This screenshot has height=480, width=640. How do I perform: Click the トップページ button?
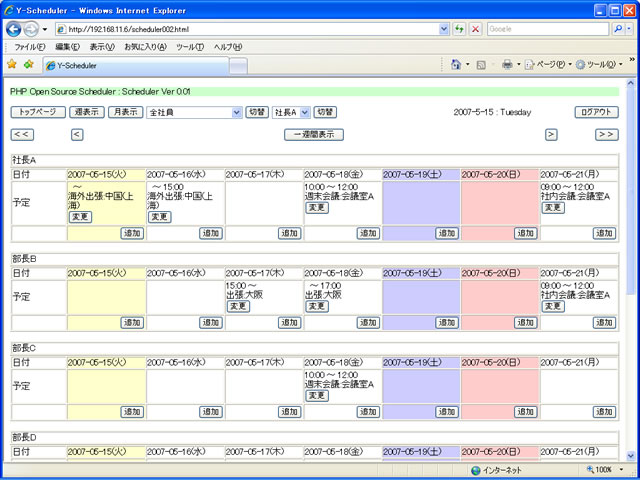38,112
